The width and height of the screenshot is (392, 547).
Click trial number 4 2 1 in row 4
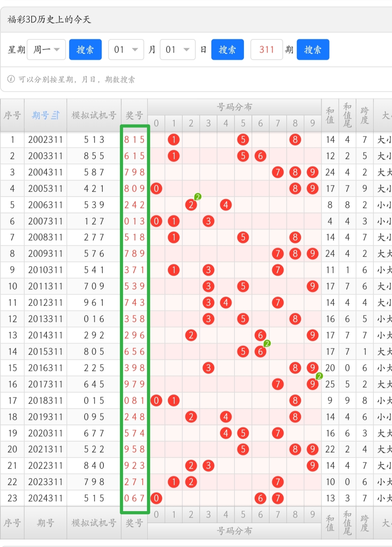click(x=94, y=189)
